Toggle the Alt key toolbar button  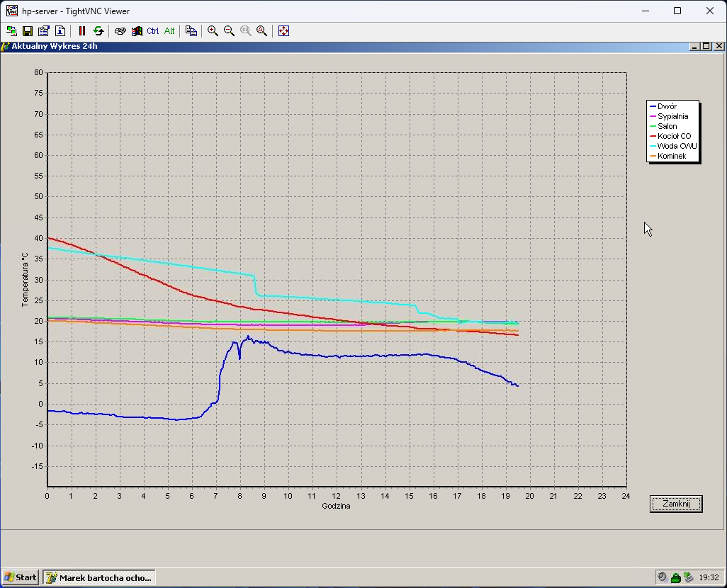[x=169, y=31]
